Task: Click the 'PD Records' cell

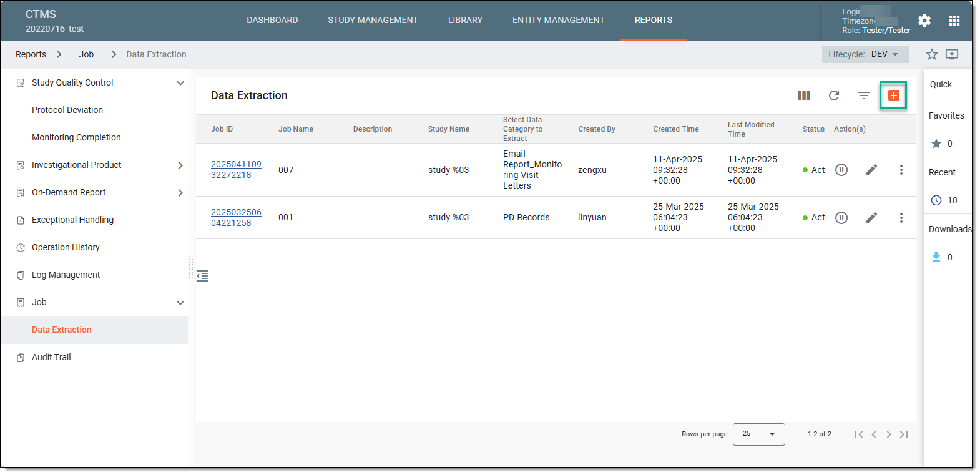Action: coord(526,217)
